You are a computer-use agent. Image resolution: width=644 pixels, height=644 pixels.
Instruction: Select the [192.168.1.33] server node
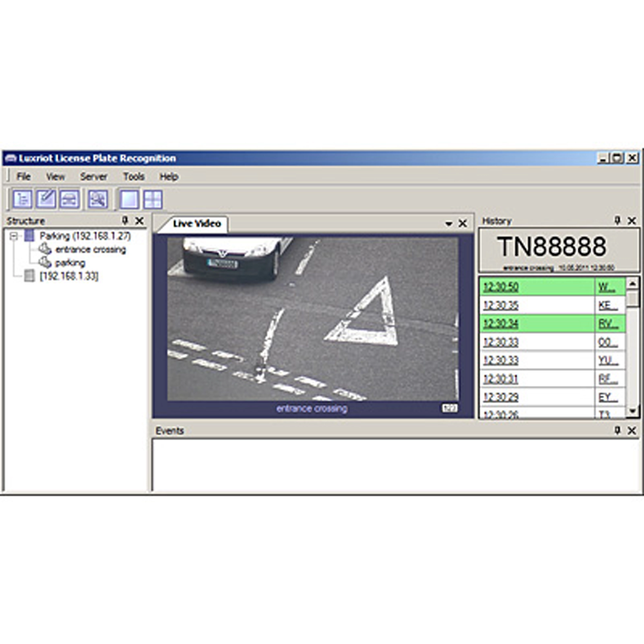tap(69, 276)
